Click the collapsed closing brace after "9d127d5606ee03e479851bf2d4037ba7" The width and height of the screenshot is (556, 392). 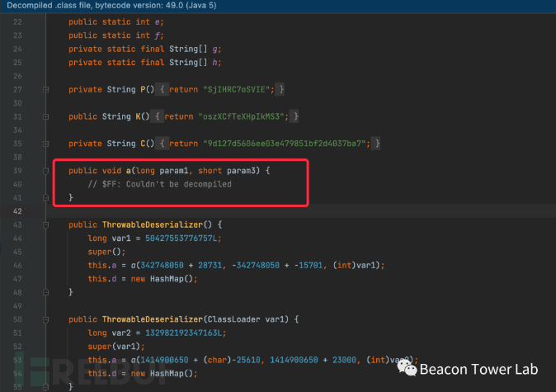click(377, 144)
